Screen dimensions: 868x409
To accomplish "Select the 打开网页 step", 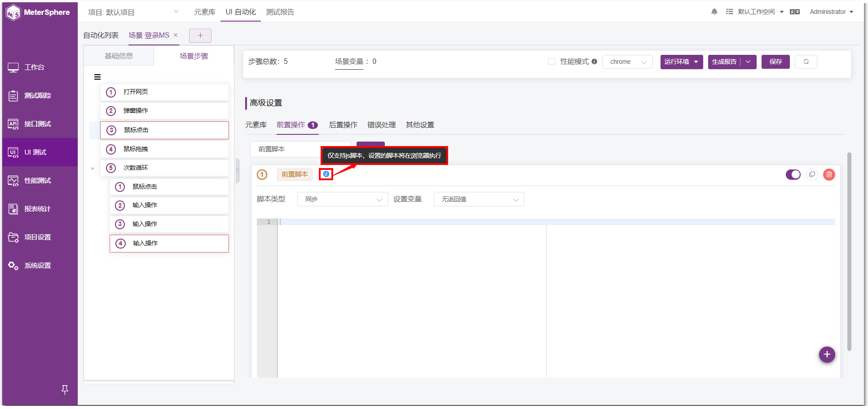I will coord(164,92).
